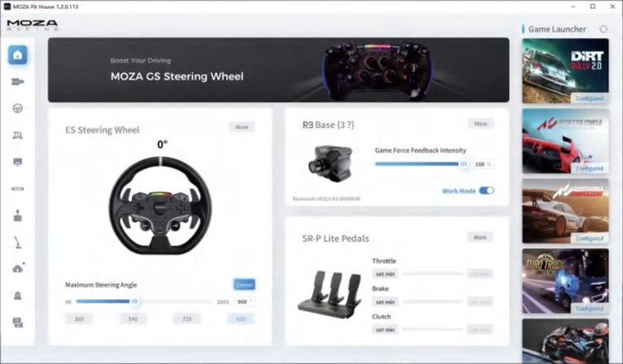Open More for ES Steering Wheel
The width and height of the screenshot is (623, 364).
241,128
